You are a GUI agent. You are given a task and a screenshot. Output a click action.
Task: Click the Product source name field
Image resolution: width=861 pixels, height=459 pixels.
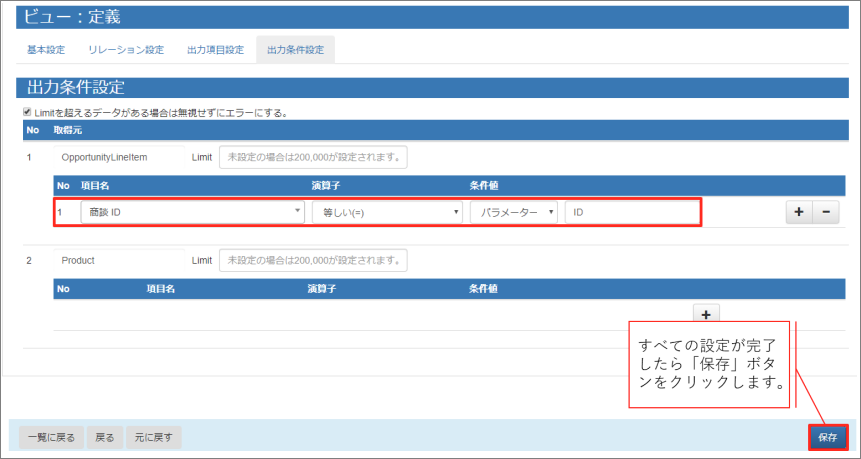(120, 260)
